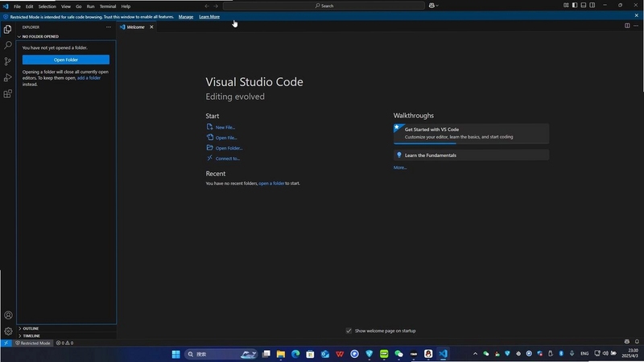Screen dimensions: 644x362
Task: Open the Source Control view
Action: 8,62
